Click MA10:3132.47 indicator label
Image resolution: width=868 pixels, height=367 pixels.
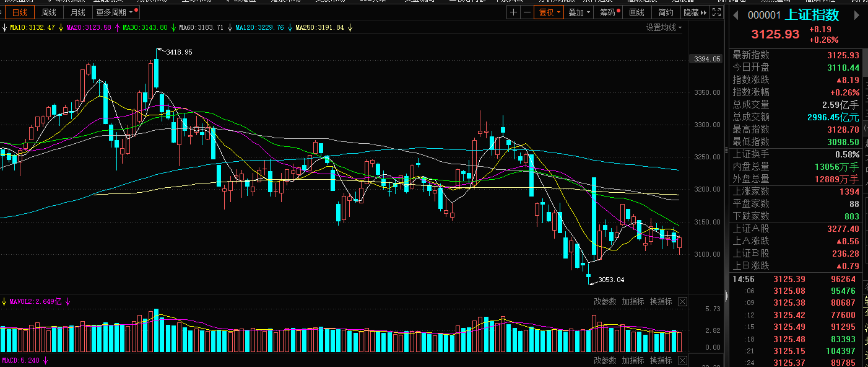coord(33,27)
